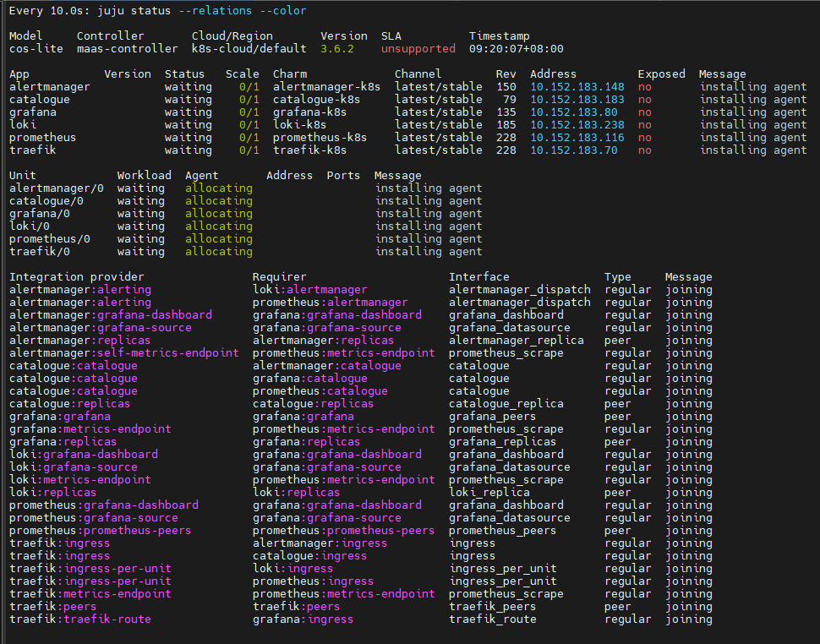Viewport: 820px width, 644px height.
Task: Select requirer 'catalogue:ingress'
Action: [x=309, y=555]
